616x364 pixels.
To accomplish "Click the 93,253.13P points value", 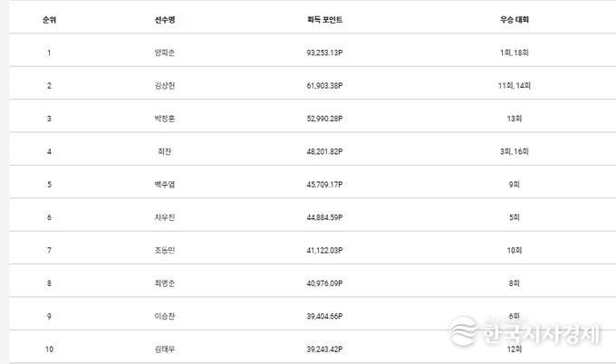I will tap(325, 53).
